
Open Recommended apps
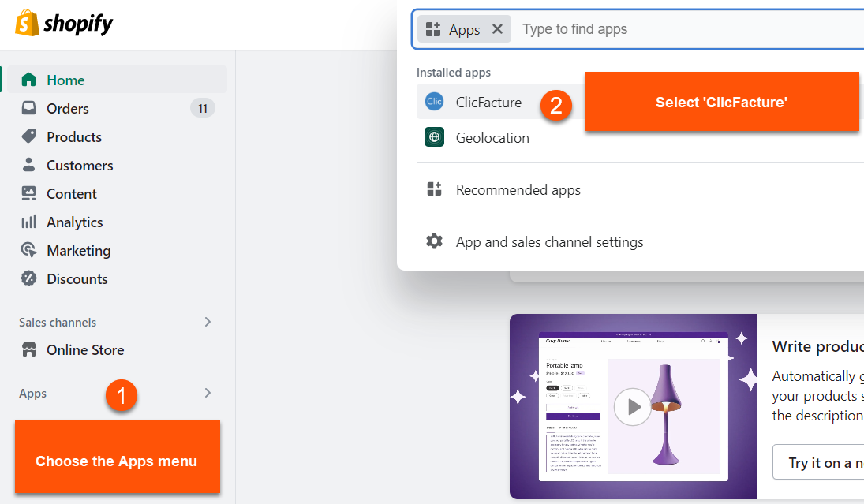click(518, 190)
